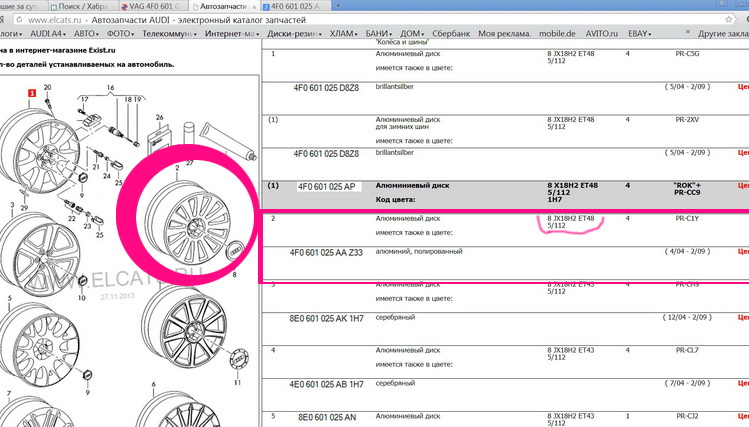This screenshot has width=749, height=427.
Task: Click the red highlighted number 1 marker
Action: point(32,93)
